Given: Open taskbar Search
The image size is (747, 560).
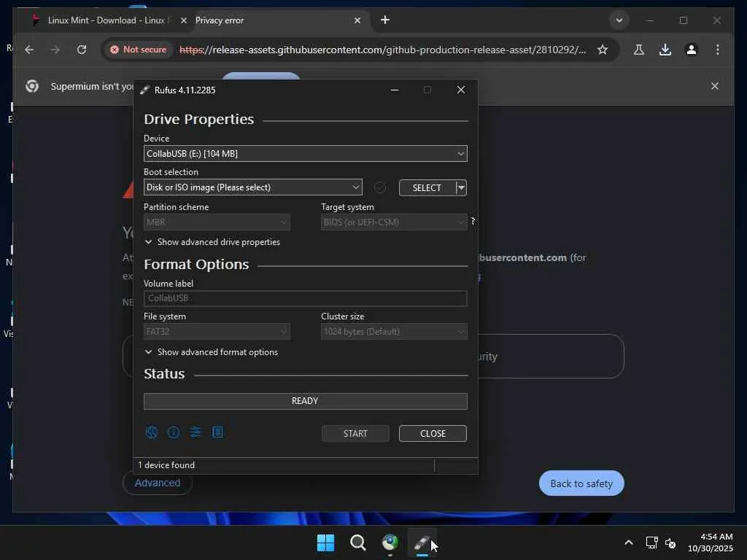Looking at the screenshot, I should (357, 542).
